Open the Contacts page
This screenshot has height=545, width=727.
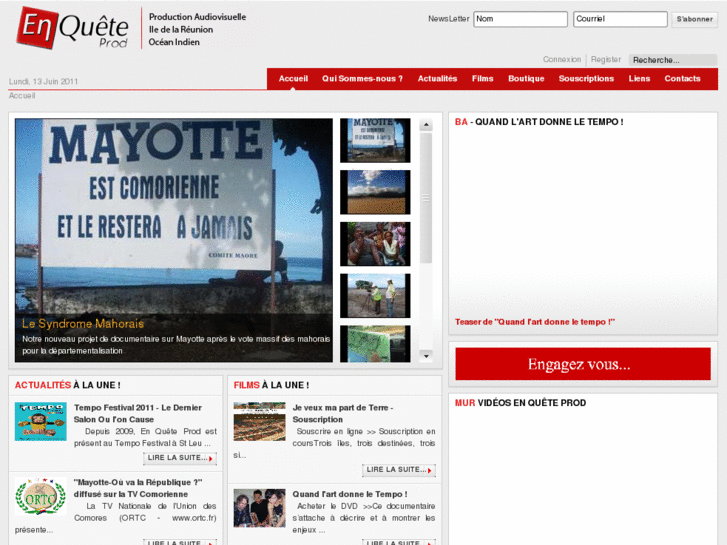(x=682, y=79)
